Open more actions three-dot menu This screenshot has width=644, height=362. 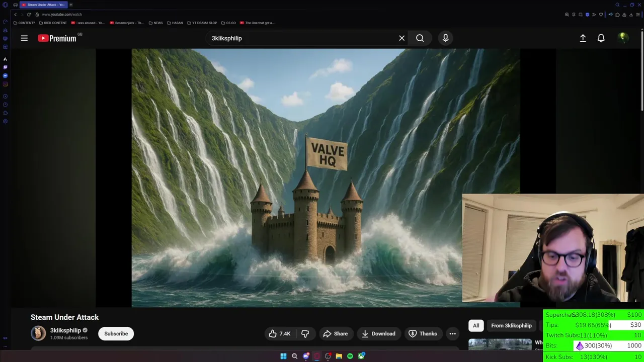(x=452, y=333)
